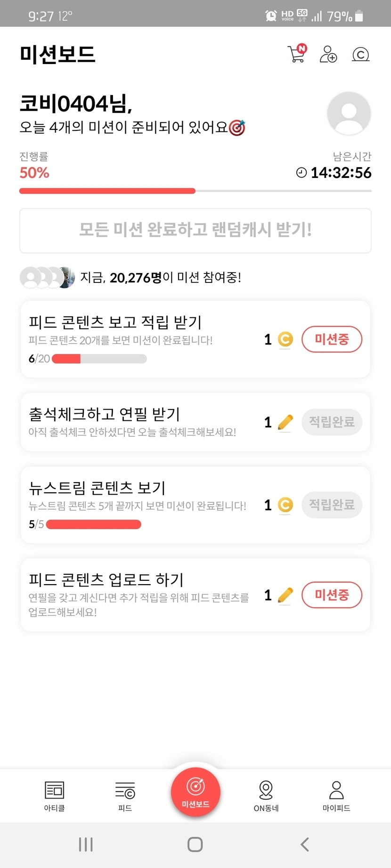
Task: Tap the gold coin reward icon for 뉴스트림
Action: [285, 505]
